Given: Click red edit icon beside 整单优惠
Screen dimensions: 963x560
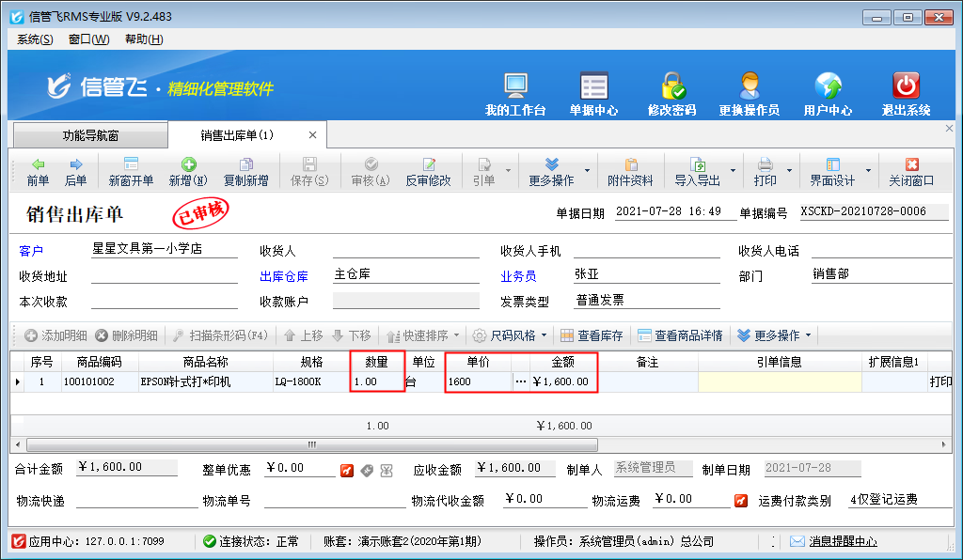Looking at the screenshot, I should click(x=347, y=471).
